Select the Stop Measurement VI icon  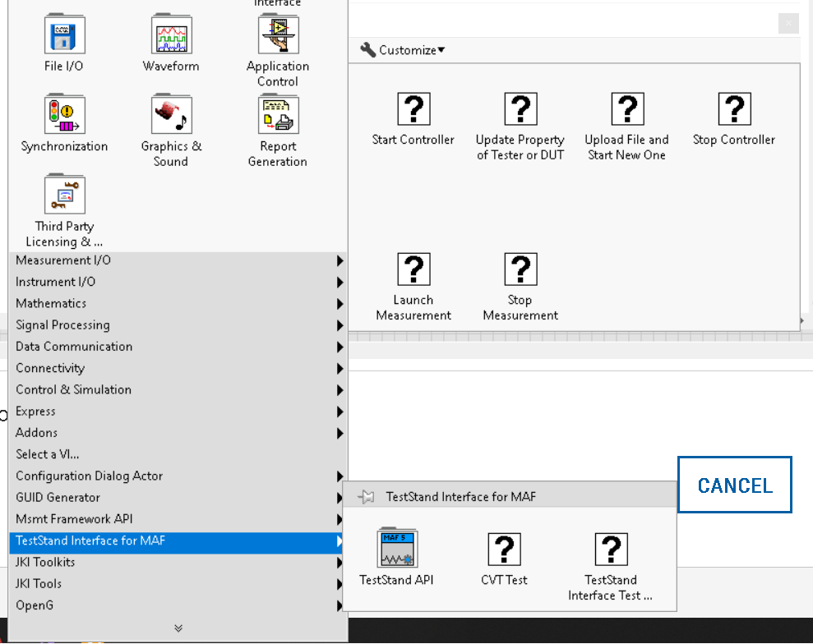(x=520, y=269)
